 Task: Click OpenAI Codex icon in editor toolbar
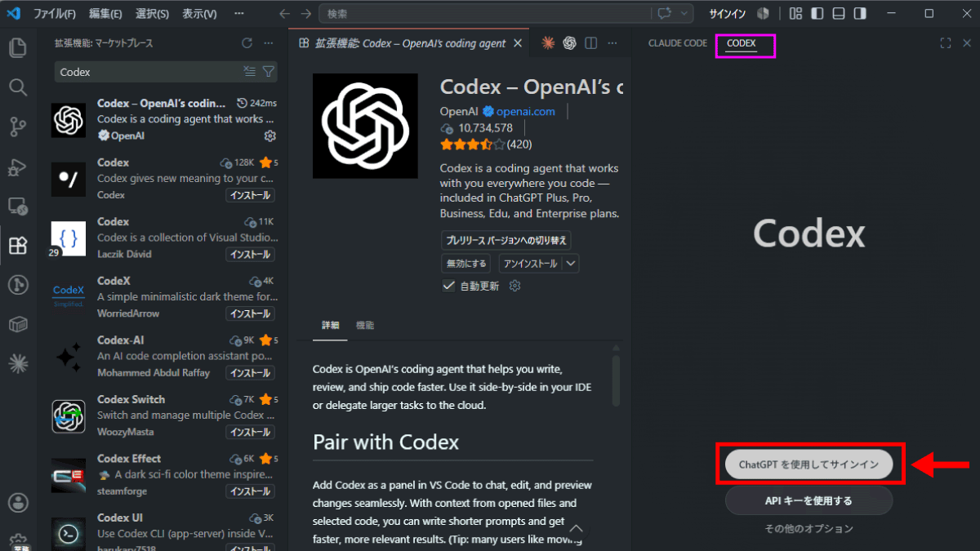(570, 43)
